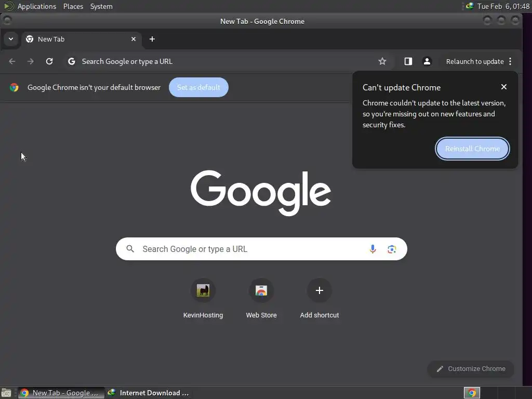The image size is (532, 399).
Task: Click the magnifier icon in search box
Action: click(x=130, y=249)
